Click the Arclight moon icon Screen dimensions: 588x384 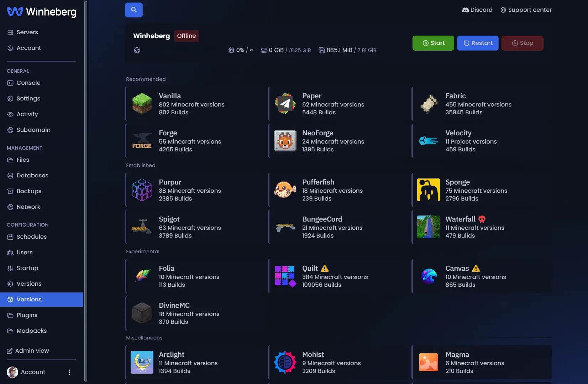142,362
